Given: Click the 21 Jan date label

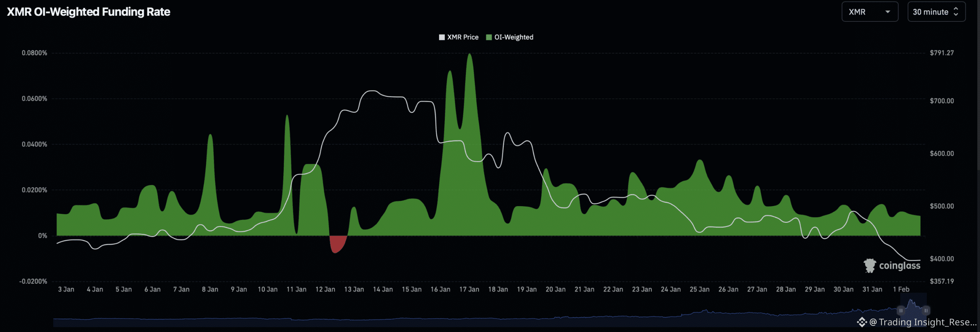Looking at the screenshot, I should coord(585,290).
